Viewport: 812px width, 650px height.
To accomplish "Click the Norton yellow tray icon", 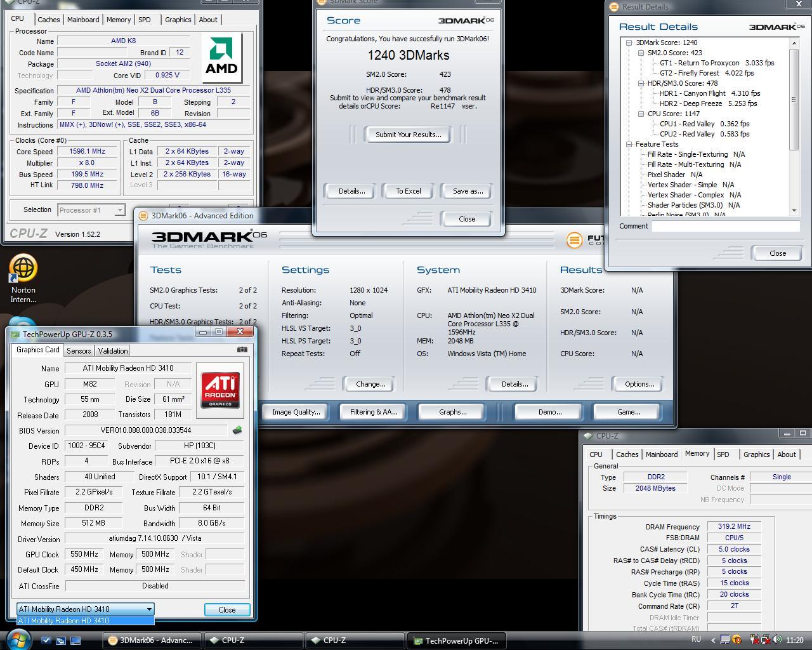I will [x=737, y=640].
